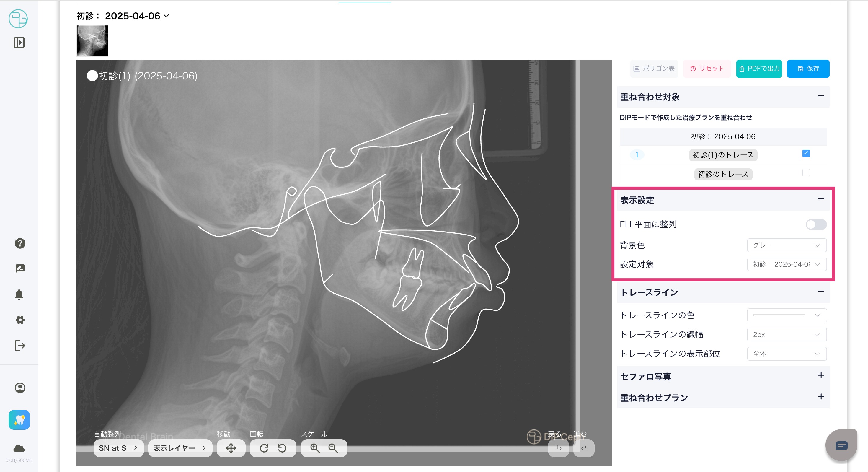
Task: Open the 背景色 dropdown
Action: pos(787,245)
